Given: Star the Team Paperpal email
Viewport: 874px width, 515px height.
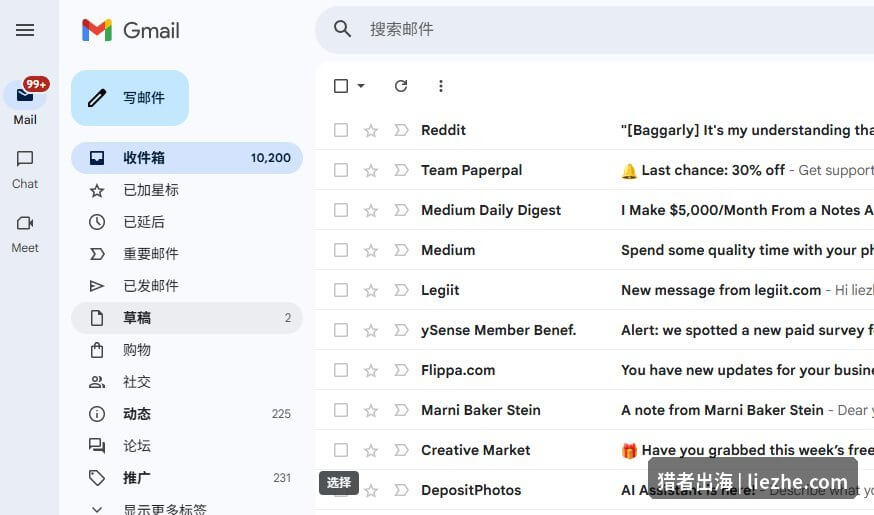Looking at the screenshot, I should [x=371, y=171].
